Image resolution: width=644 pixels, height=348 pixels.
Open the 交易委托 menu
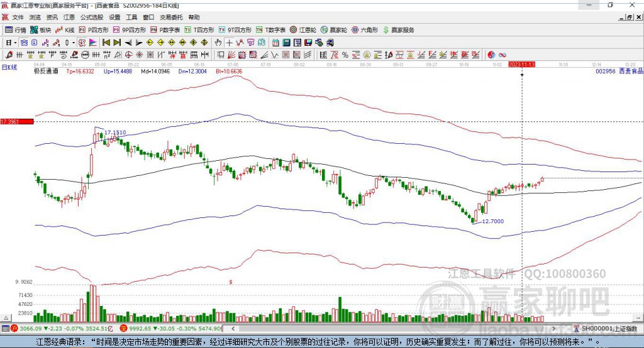click(x=171, y=17)
